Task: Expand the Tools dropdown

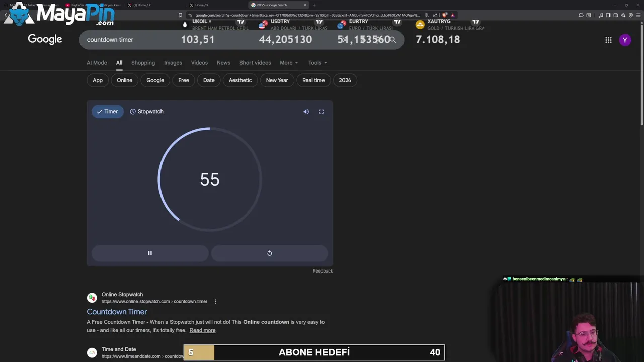Action: click(x=317, y=63)
